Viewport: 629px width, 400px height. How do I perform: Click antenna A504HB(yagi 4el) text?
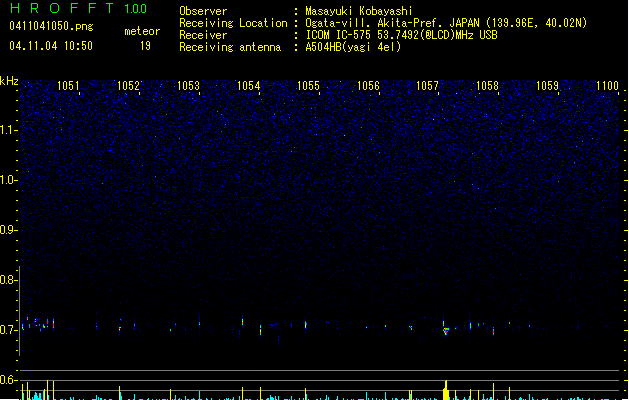(x=353, y=47)
